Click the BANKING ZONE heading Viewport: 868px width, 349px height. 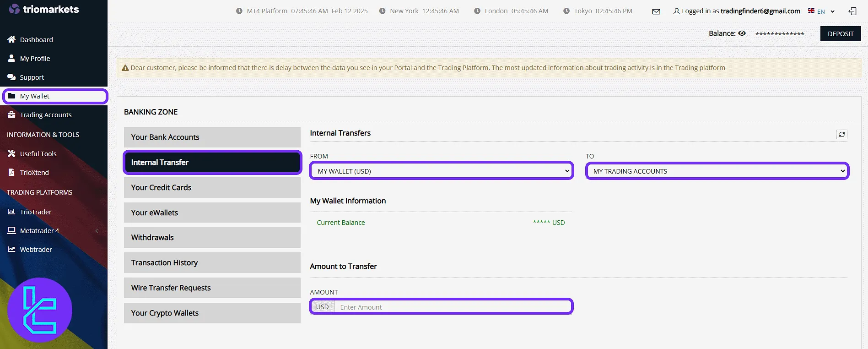tap(151, 112)
